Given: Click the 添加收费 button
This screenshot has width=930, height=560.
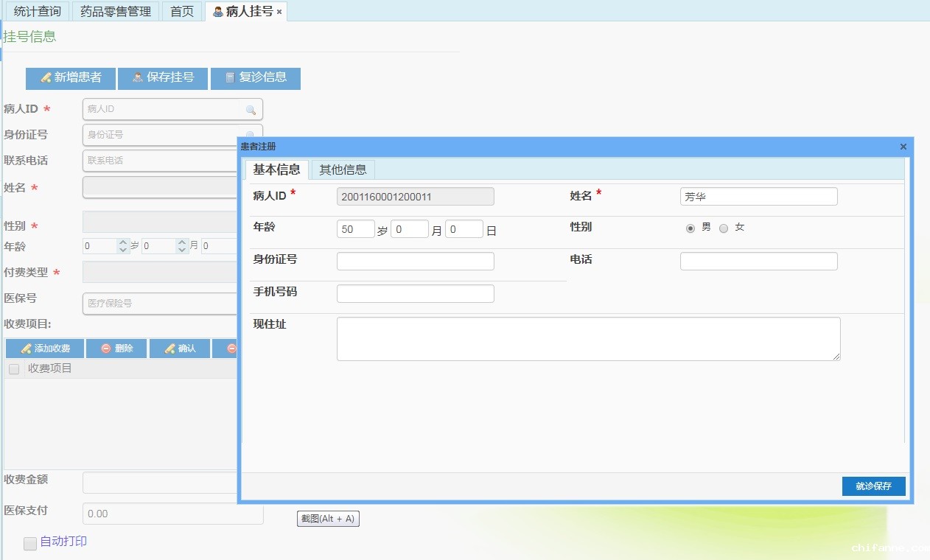Looking at the screenshot, I should click(45, 349).
